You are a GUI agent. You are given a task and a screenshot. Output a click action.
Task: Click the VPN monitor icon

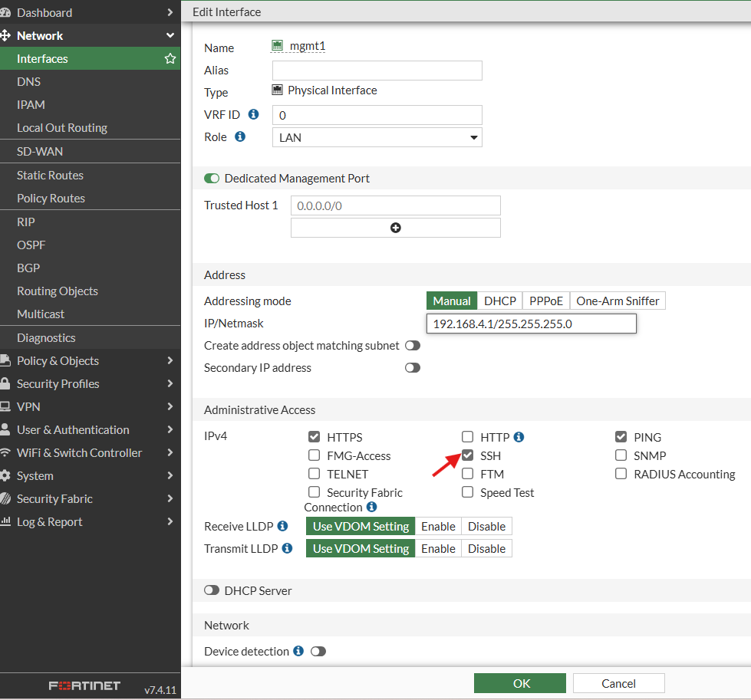tap(5, 406)
